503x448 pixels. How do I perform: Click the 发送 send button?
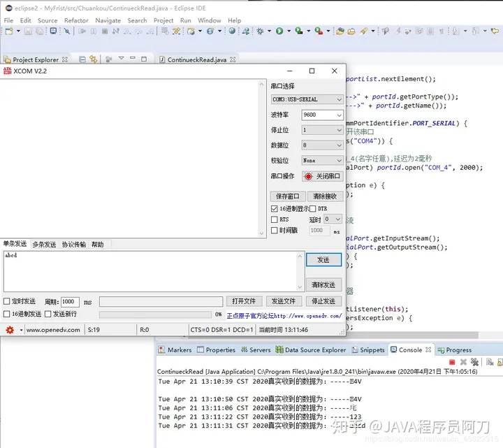click(x=323, y=259)
